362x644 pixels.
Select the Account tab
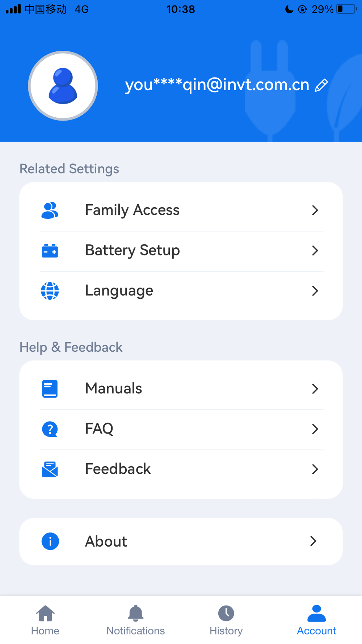coord(316,620)
